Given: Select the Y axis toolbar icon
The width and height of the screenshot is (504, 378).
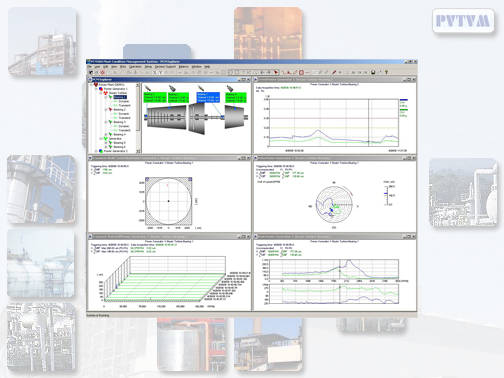Looking at the screenshot, I should 160,72.
